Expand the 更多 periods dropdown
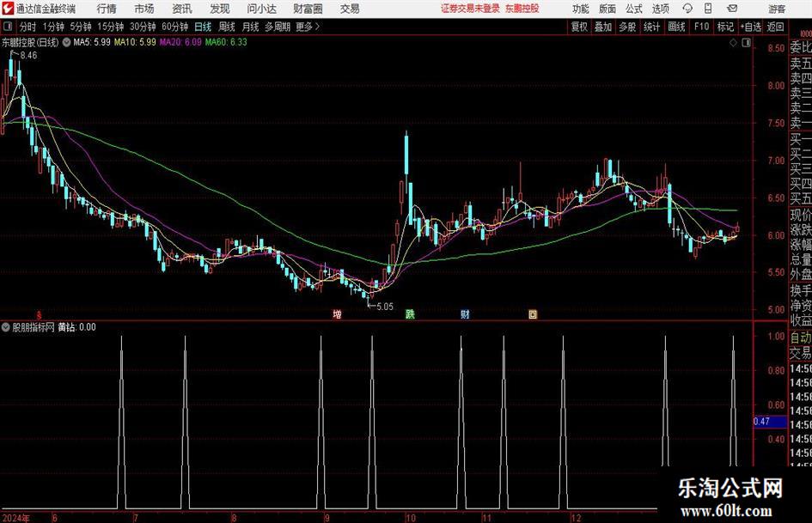The width and height of the screenshot is (812, 523). 308,27
